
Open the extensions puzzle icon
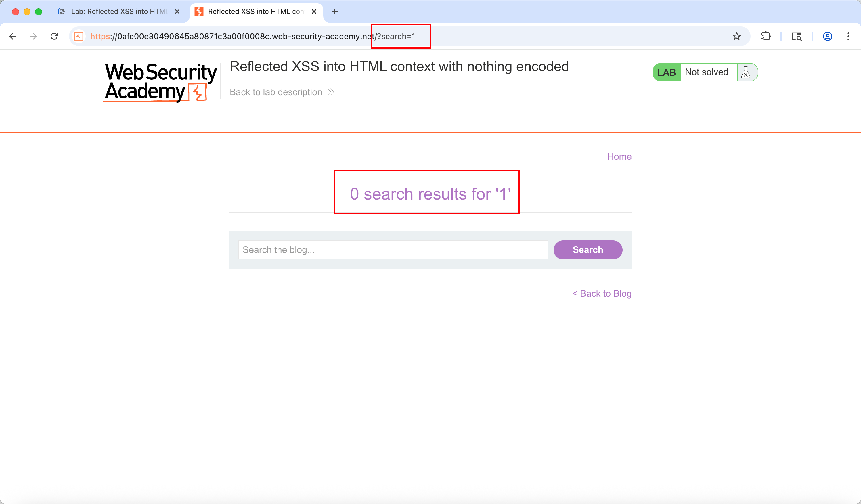coord(765,36)
